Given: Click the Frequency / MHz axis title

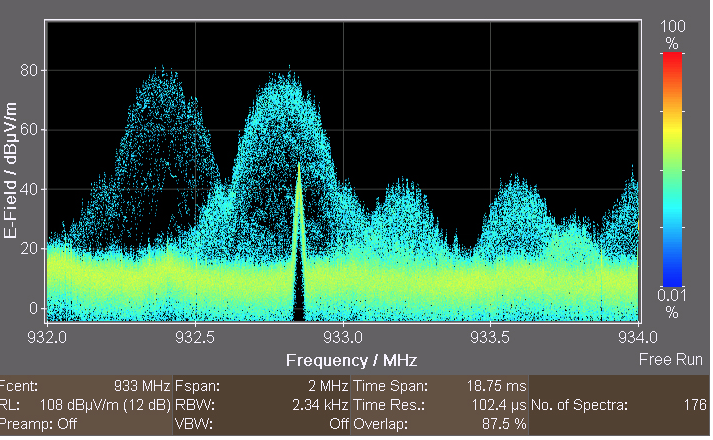Looking at the screenshot, I should (x=351, y=361).
